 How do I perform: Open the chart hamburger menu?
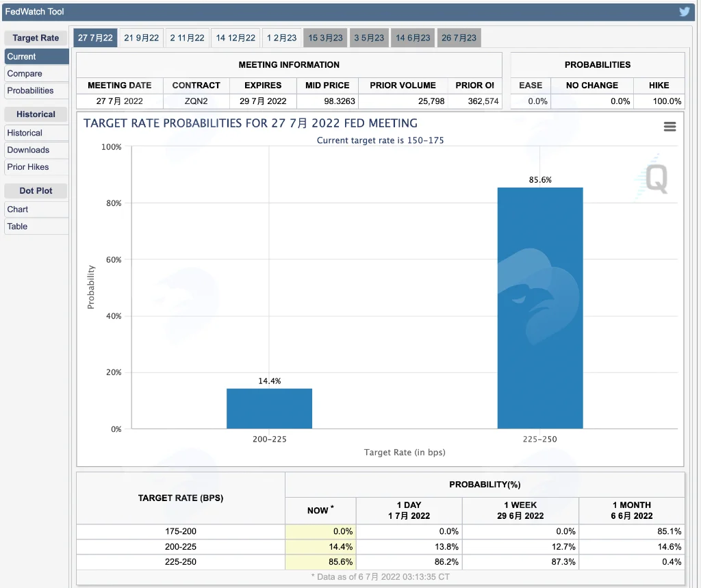point(670,127)
